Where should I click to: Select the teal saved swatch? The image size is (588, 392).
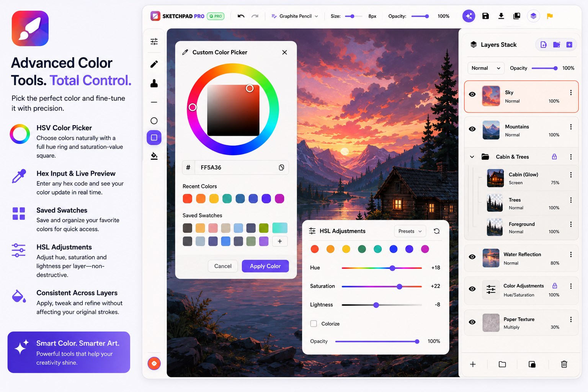point(280,228)
